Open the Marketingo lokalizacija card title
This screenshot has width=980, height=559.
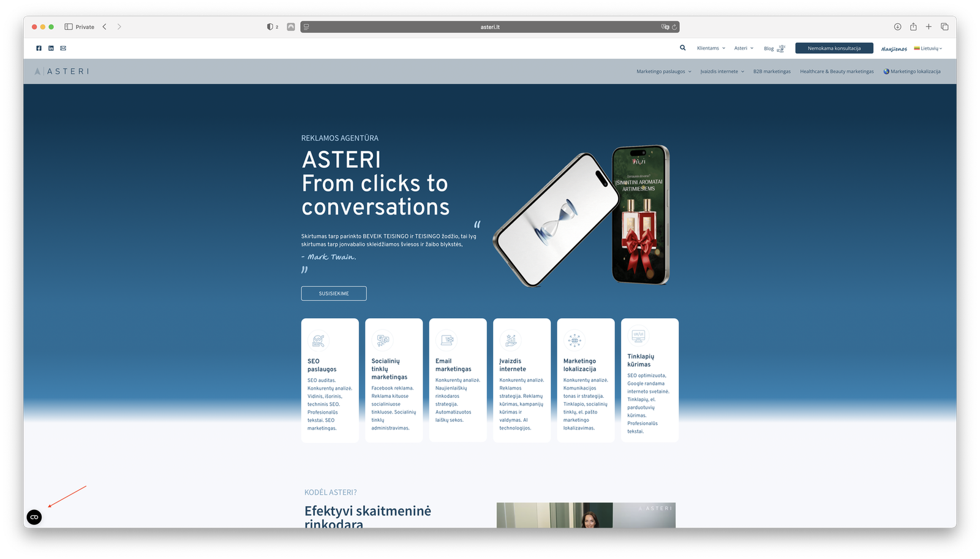[579, 365]
